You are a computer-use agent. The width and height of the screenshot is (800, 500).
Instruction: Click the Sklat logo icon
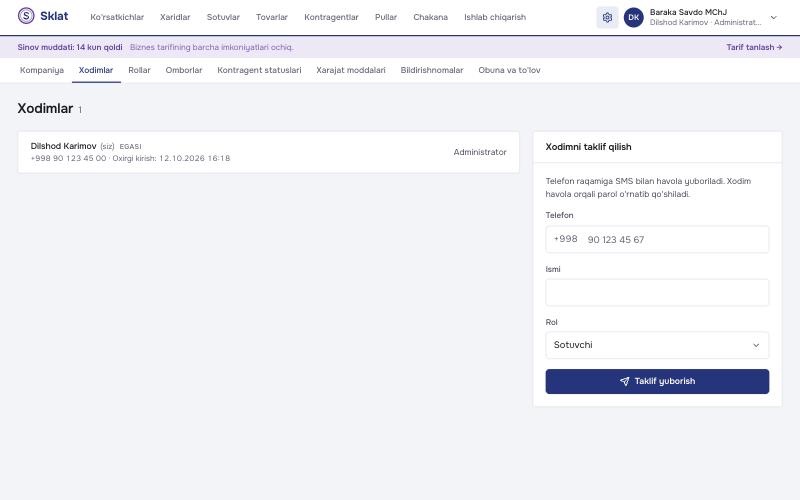(26, 16)
